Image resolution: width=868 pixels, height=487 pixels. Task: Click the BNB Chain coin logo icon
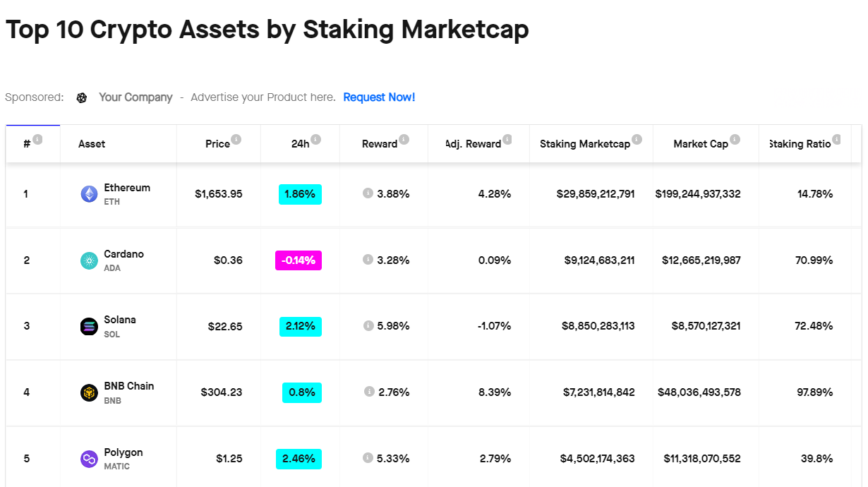tap(89, 392)
